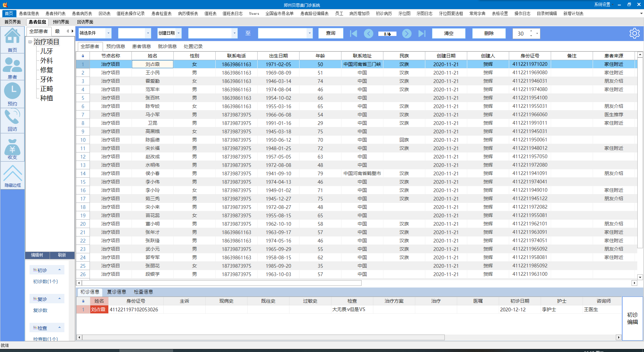Viewport: 644px width, 352px height.
Task: Collapse the 复诊 panel section
Action: [x=59, y=299]
